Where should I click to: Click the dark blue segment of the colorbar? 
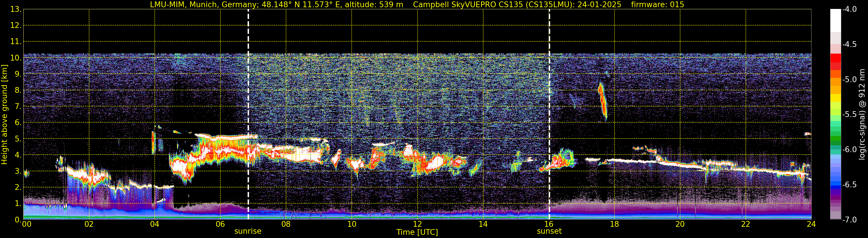[x=835, y=188]
